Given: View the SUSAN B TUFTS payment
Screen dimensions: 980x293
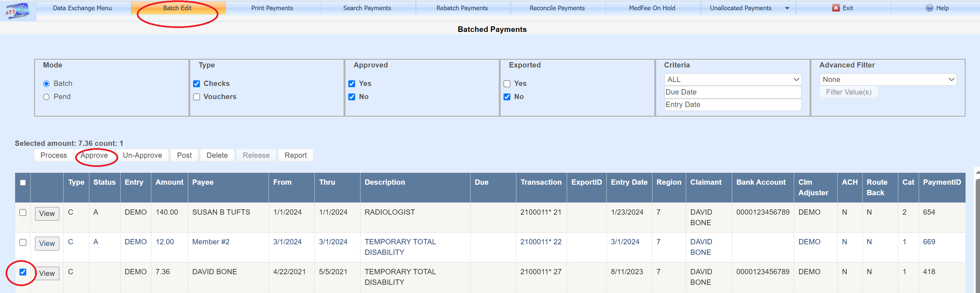Looking at the screenshot, I should click(47, 213).
